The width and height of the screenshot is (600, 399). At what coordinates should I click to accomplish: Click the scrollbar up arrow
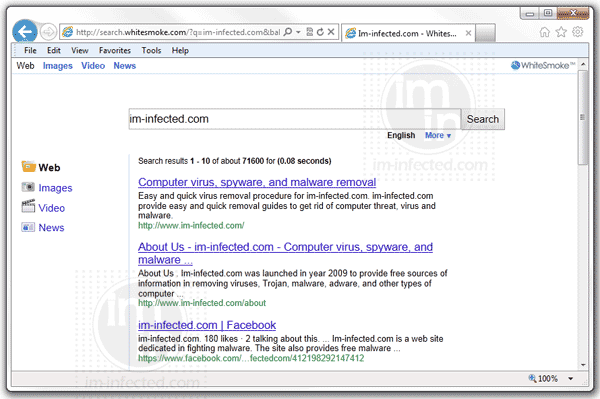(583, 64)
